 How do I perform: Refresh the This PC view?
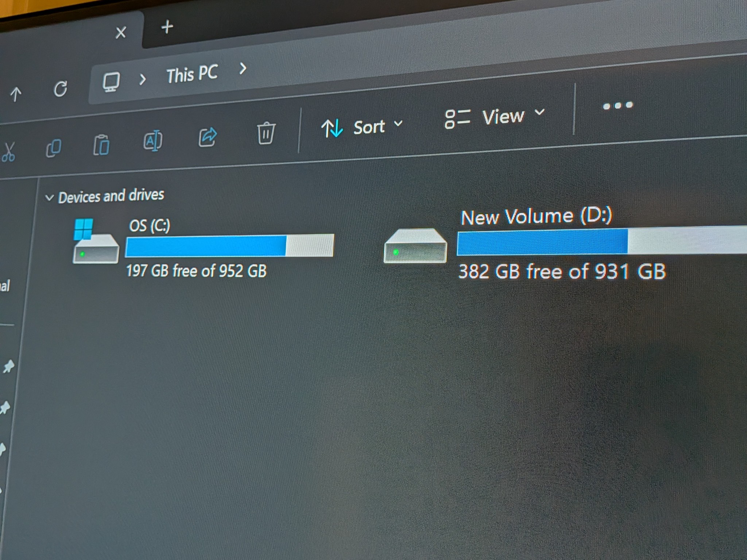[x=61, y=89]
